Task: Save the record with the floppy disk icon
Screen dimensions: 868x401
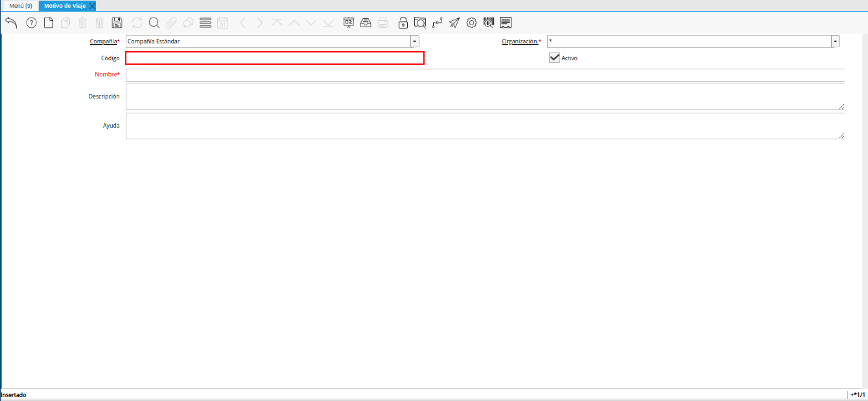Action: point(117,23)
